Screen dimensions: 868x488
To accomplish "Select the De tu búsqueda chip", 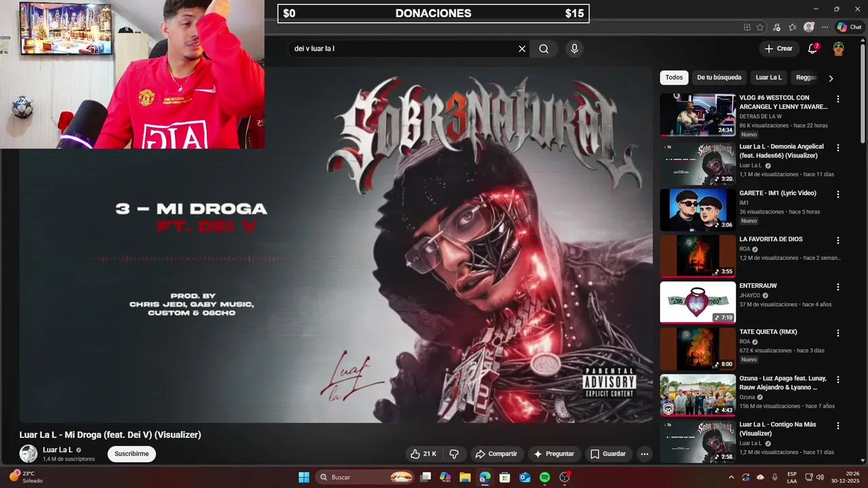I will [719, 77].
